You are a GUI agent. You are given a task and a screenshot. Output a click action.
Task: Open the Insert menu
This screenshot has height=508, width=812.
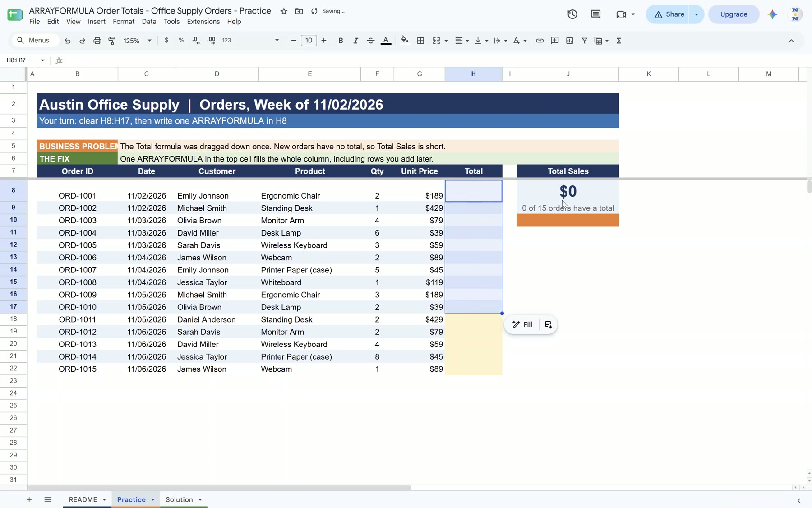(97, 22)
